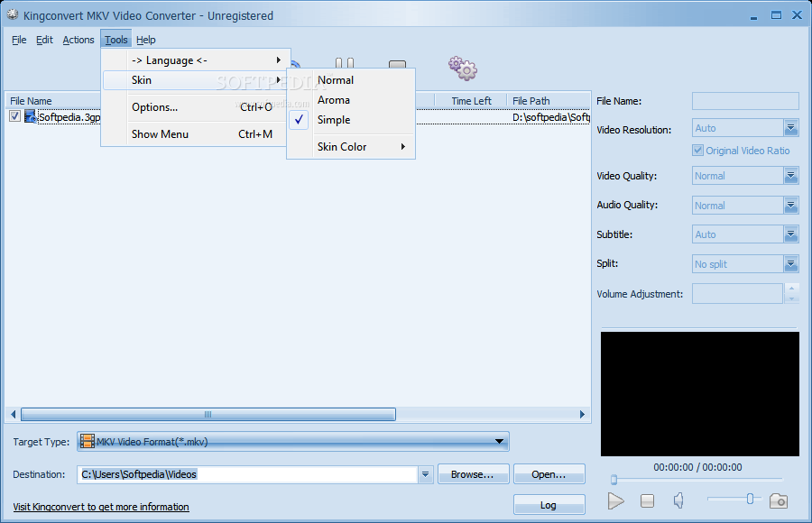This screenshot has width=812, height=523.
Task: Open the Help menu
Action: pyautogui.click(x=146, y=40)
